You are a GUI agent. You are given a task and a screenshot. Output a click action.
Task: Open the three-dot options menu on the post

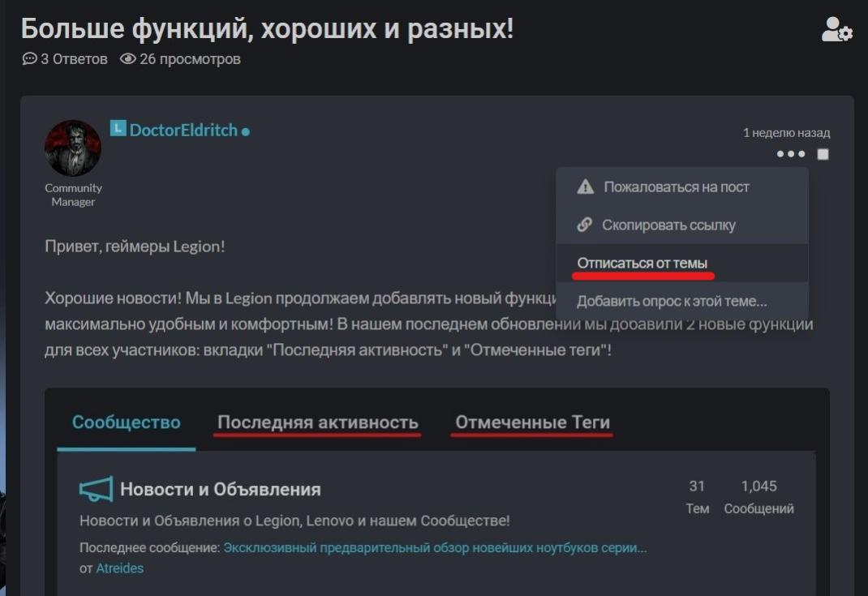click(790, 153)
